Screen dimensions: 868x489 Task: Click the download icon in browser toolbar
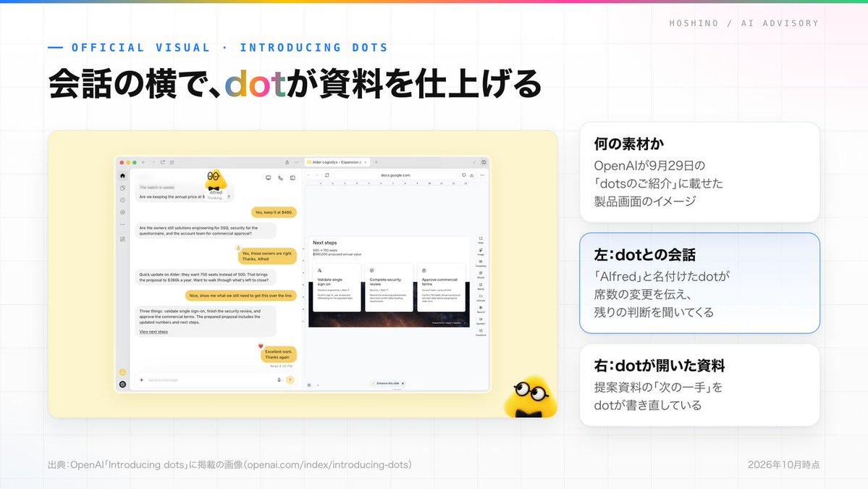click(471, 175)
